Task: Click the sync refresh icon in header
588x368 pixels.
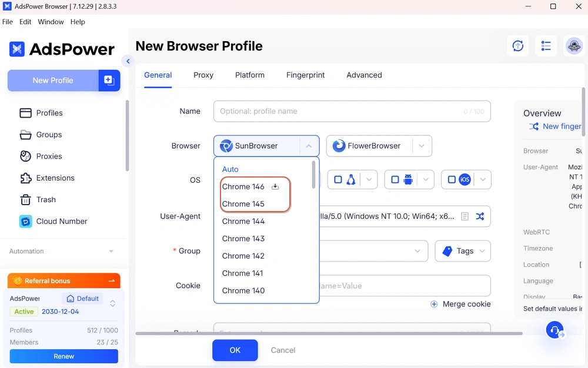Action: [x=518, y=46]
